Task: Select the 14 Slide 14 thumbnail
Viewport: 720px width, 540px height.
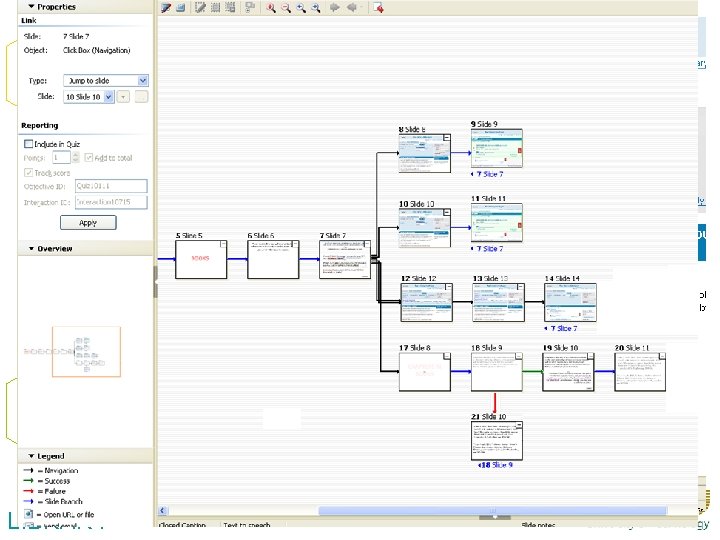Action: [x=570, y=302]
